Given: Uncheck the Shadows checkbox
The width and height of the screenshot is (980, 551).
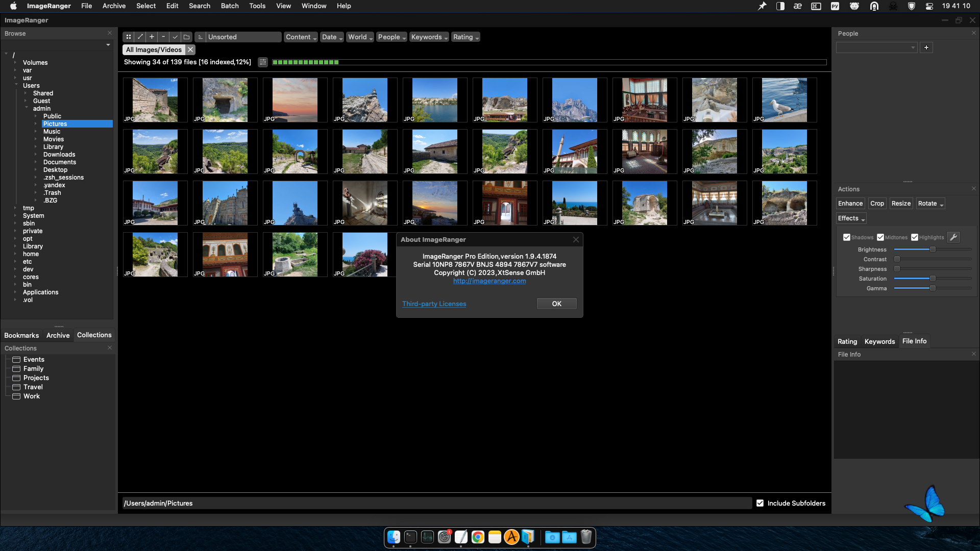Looking at the screenshot, I should (x=847, y=237).
